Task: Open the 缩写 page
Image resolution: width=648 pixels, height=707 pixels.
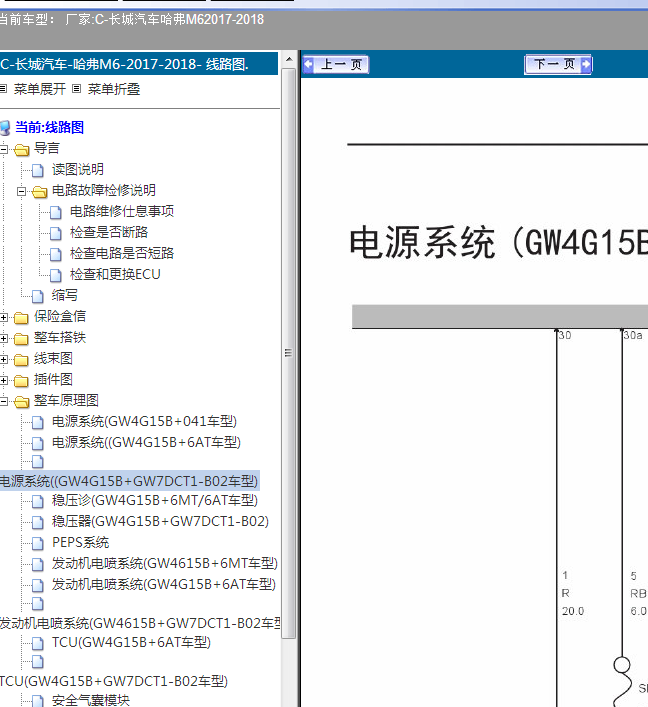Action: coord(64,295)
